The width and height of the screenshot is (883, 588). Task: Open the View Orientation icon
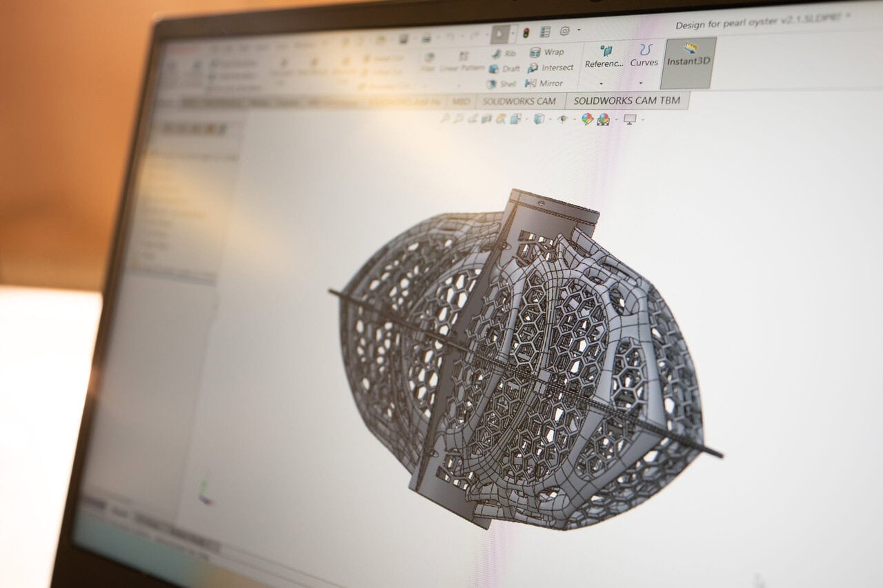tap(515, 119)
